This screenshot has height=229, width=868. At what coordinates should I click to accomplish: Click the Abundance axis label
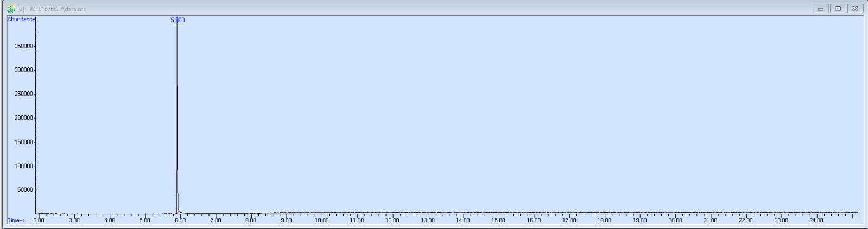[21, 20]
